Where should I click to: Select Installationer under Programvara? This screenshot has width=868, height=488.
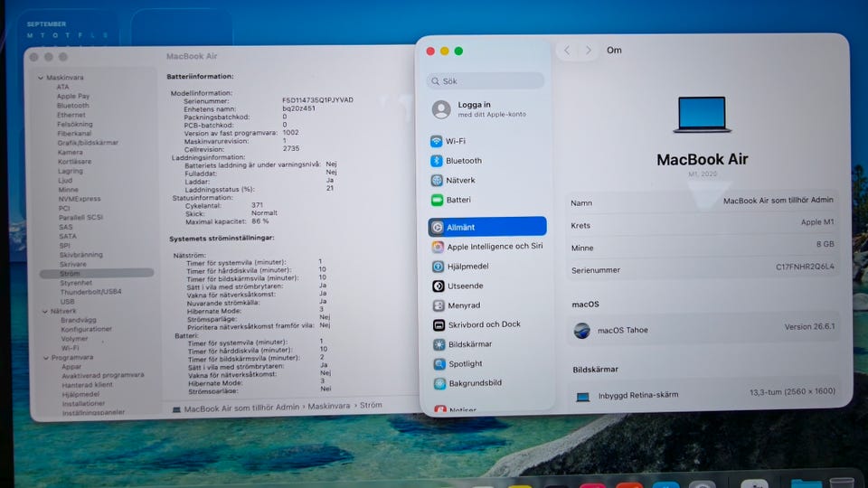point(83,403)
